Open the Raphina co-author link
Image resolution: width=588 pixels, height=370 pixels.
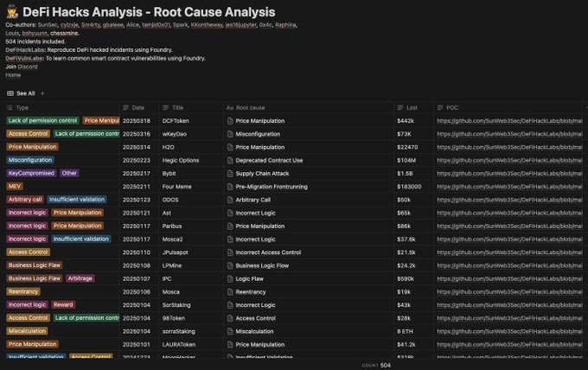(285, 25)
